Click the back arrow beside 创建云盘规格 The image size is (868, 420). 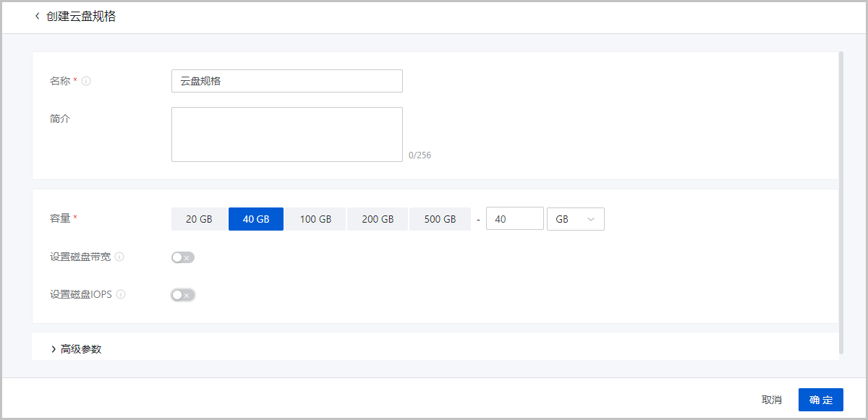38,17
